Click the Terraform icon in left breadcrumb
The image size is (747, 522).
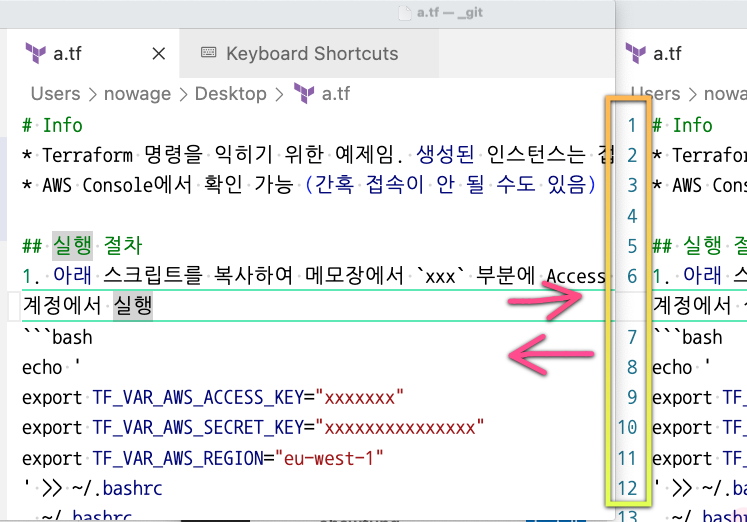coord(303,93)
